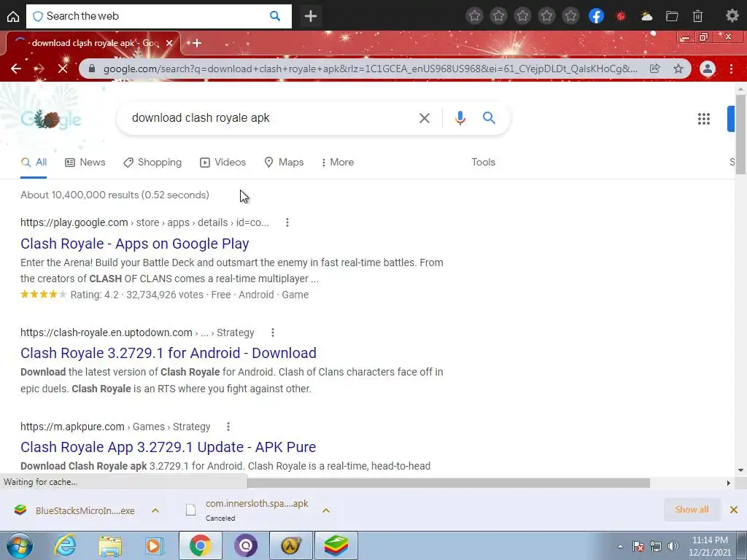This screenshot has height=560, width=747.
Task: Submit search with blue magnifier icon
Action: click(489, 117)
